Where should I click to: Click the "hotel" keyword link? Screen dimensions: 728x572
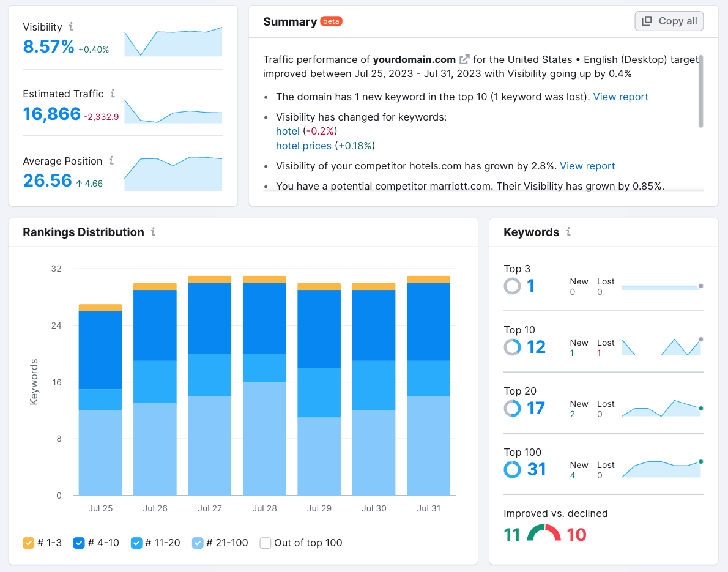click(288, 131)
